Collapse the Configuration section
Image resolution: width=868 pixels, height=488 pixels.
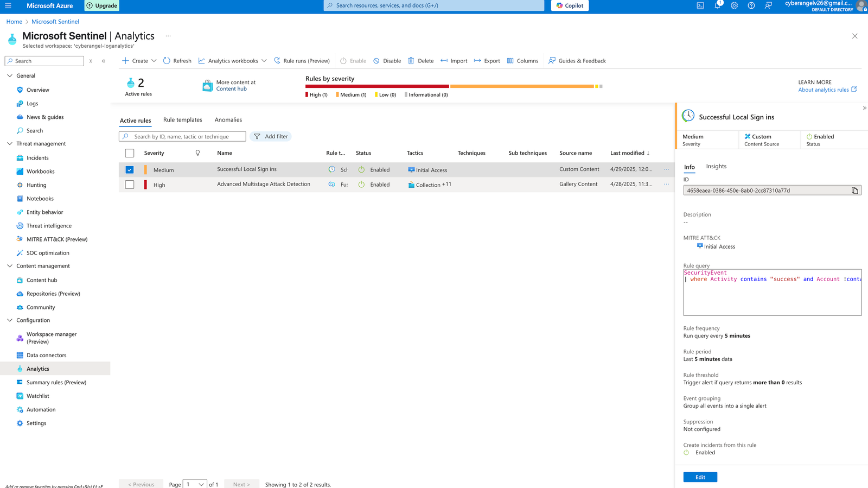pyautogui.click(x=10, y=320)
